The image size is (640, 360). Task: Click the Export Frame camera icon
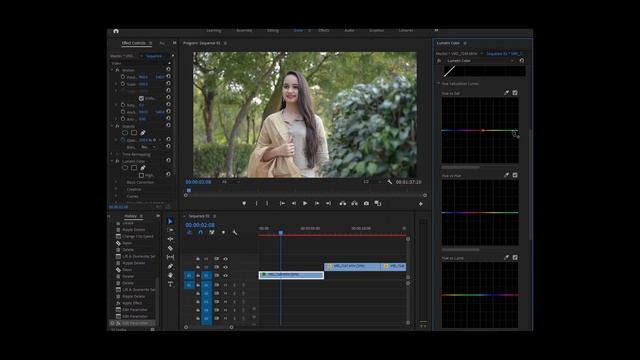tap(366, 203)
